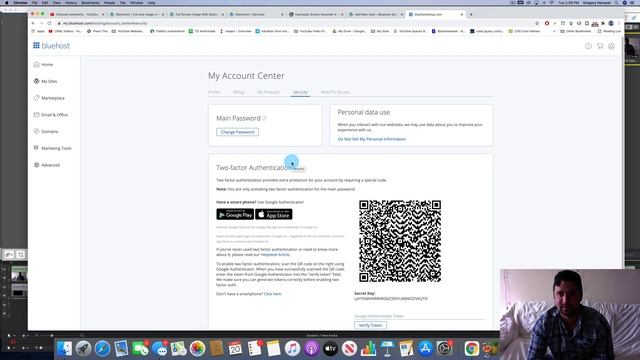Launch Safari from the Dock
The image size is (640, 360).
102,349
